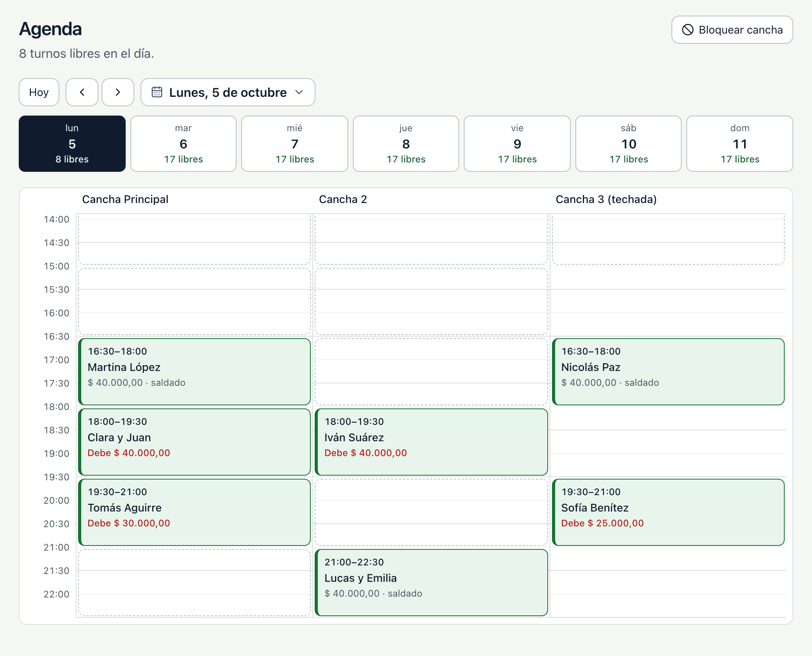
Task: Click the Agenda page title
Action: click(50, 29)
